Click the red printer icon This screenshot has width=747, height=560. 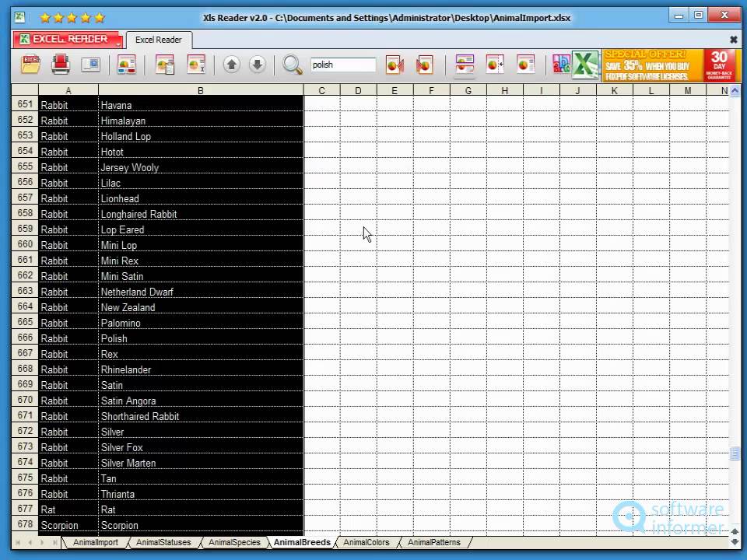tap(61, 65)
